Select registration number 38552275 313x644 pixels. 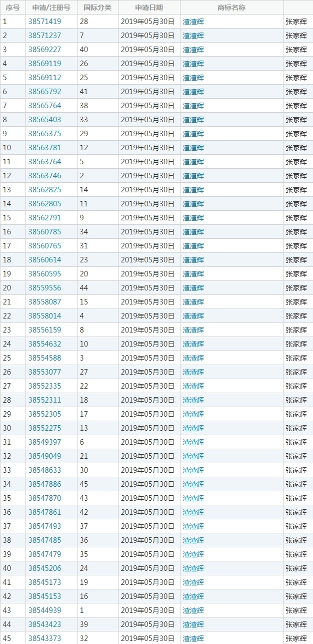[44, 428]
